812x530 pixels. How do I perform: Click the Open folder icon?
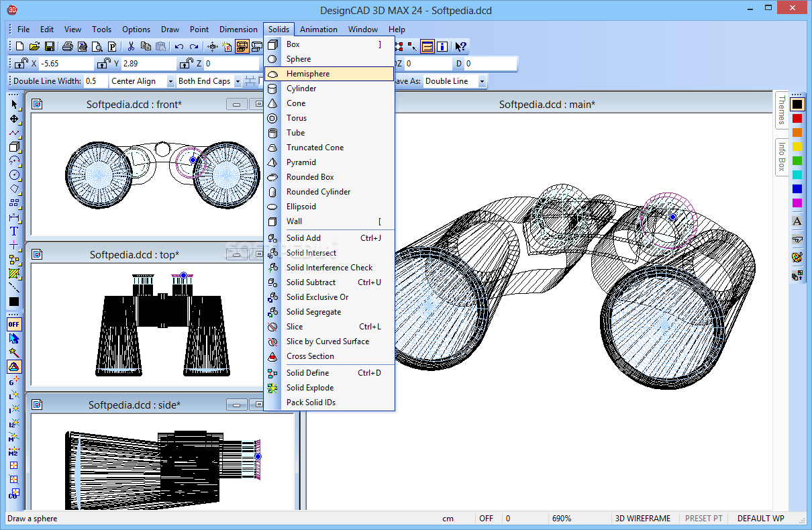pos(35,46)
